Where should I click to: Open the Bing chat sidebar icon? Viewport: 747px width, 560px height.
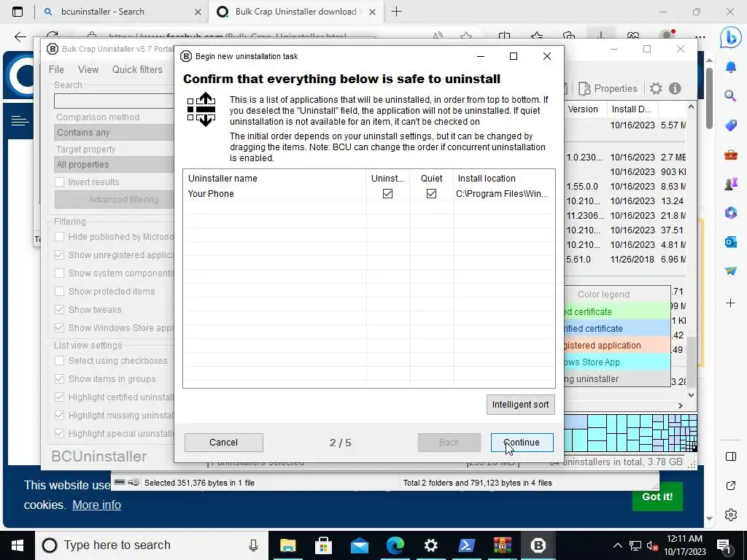coord(730,37)
